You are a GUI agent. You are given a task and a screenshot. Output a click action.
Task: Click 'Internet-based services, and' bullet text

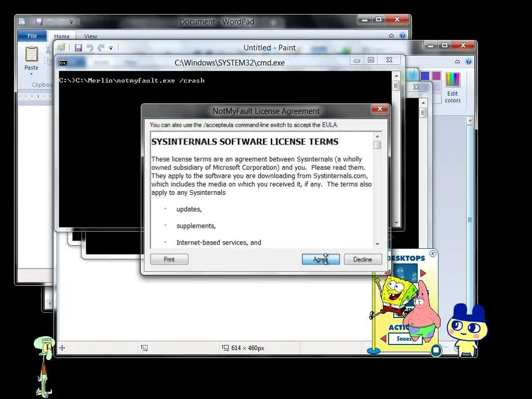(x=219, y=243)
